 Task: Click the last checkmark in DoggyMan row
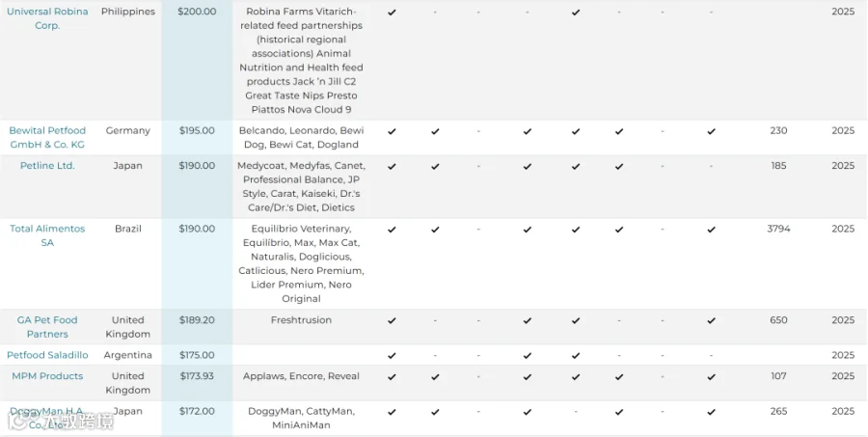coord(712,412)
